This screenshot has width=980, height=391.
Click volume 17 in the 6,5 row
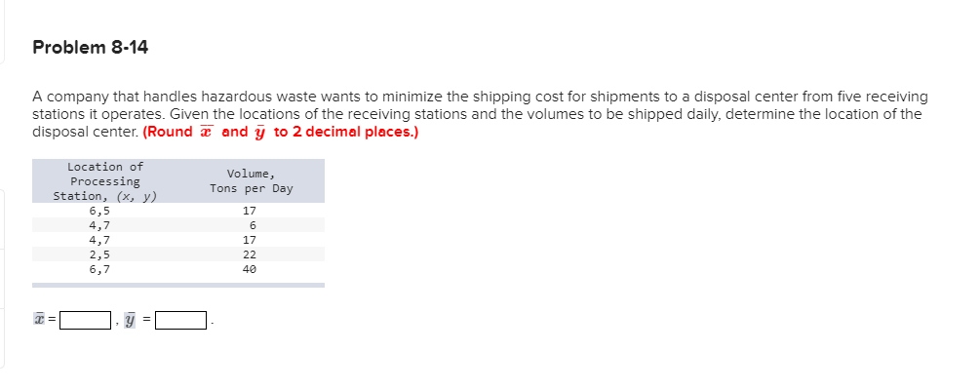coord(250,211)
